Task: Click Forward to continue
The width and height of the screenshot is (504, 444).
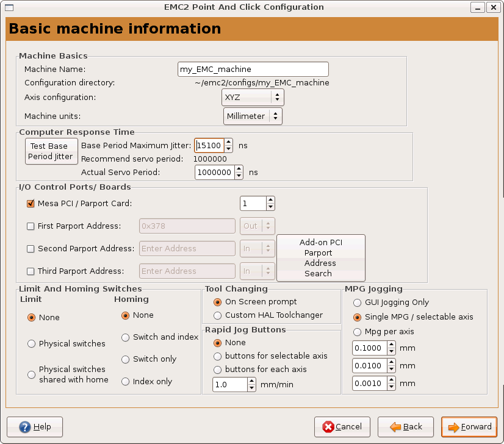Action: (x=469, y=426)
